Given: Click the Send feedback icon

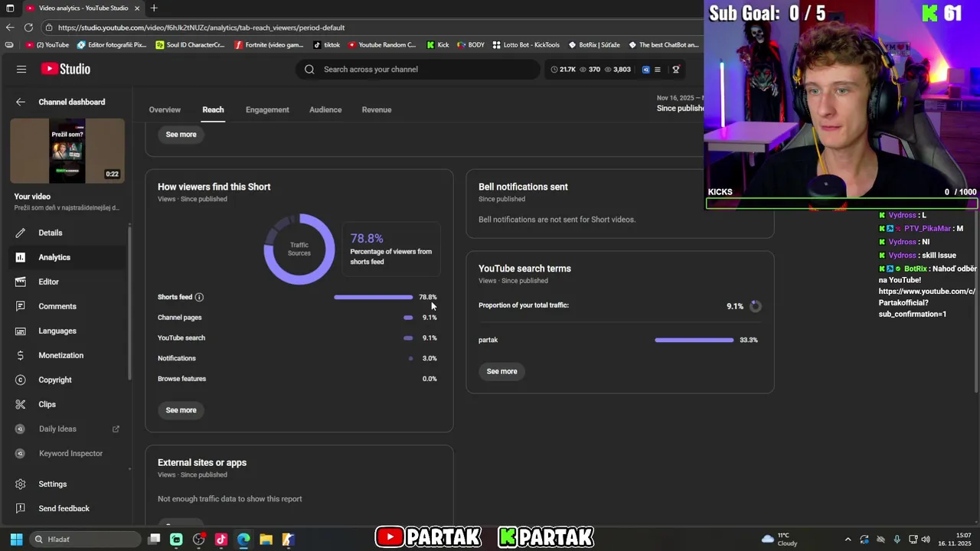Looking at the screenshot, I should [21, 508].
